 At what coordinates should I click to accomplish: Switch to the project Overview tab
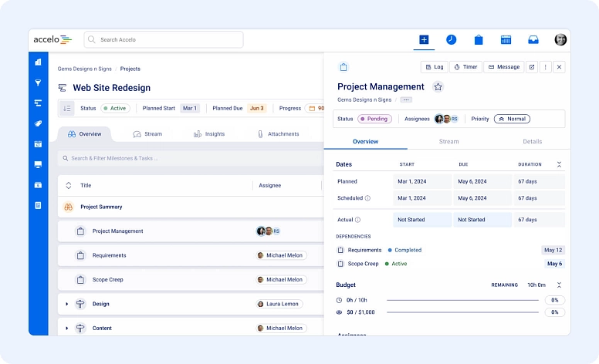coord(84,134)
